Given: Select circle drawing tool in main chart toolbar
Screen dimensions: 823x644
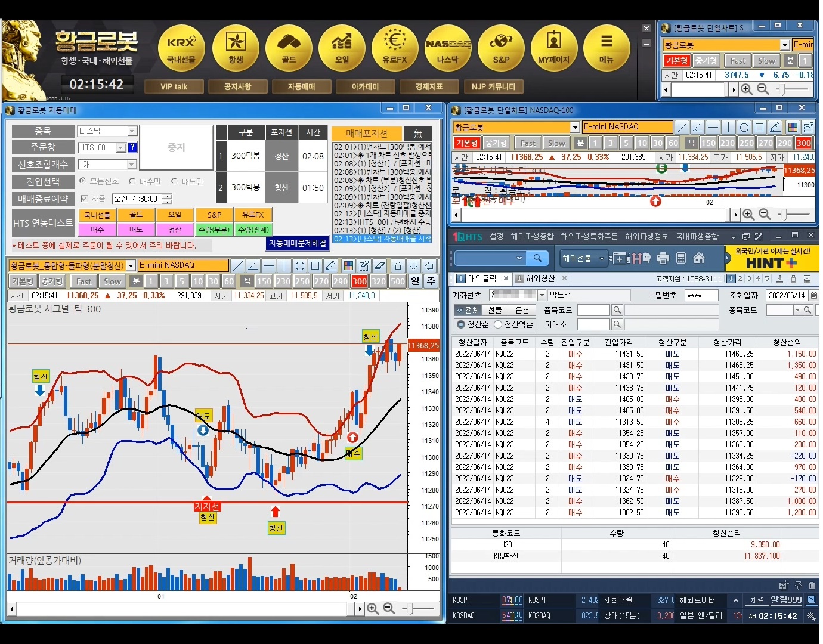Looking at the screenshot, I should click(300, 265).
